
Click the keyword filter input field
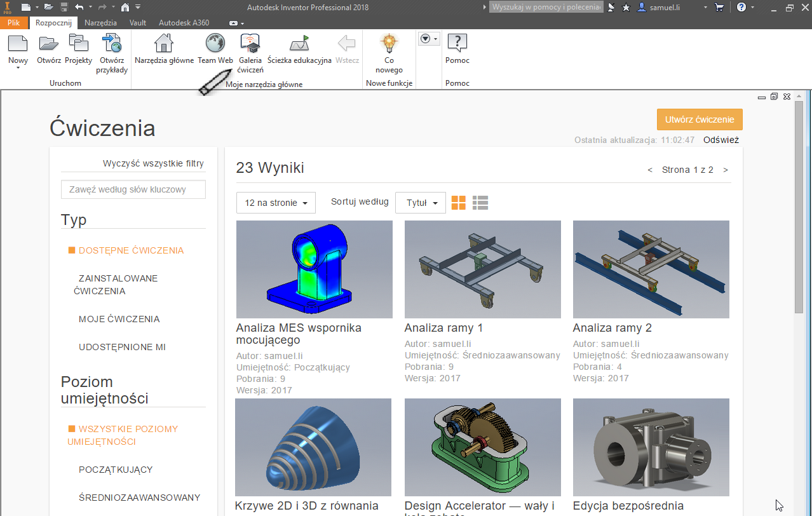click(133, 189)
